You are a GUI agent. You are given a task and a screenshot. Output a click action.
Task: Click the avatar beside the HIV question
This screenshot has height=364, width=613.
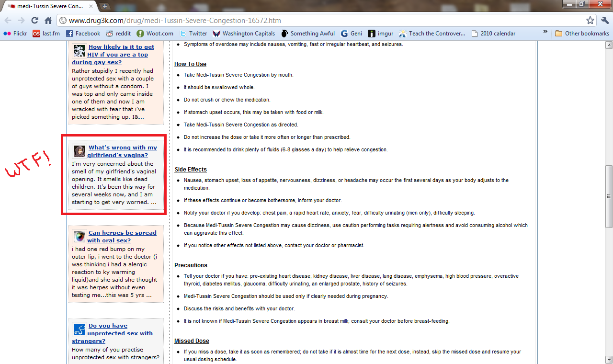[x=79, y=51]
